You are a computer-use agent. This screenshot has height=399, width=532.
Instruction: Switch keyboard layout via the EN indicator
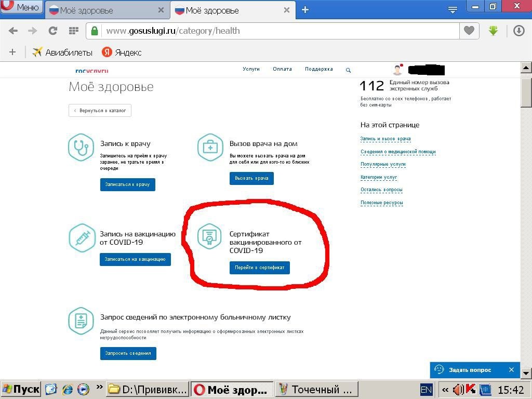point(425,389)
